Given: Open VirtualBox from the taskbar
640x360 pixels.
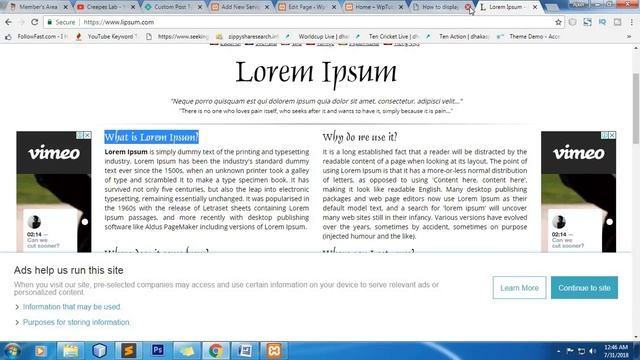Looking at the screenshot, I should 99,351.
